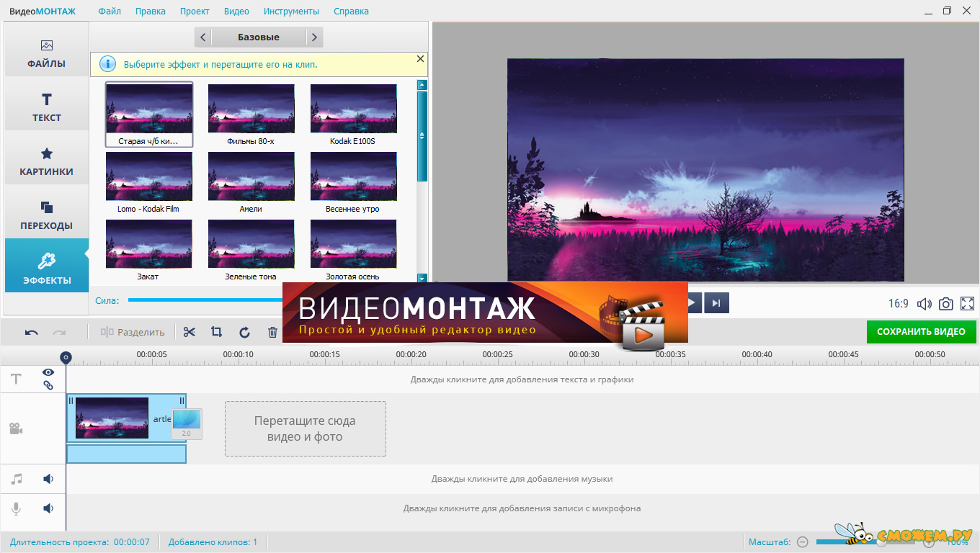Click the microphone track icon

pos(16,508)
